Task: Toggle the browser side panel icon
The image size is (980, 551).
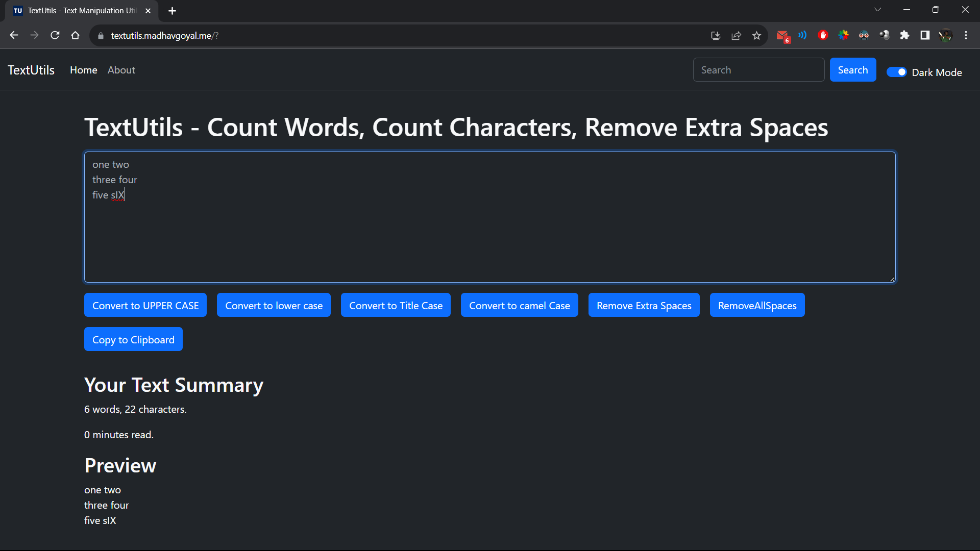Action: tap(925, 35)
